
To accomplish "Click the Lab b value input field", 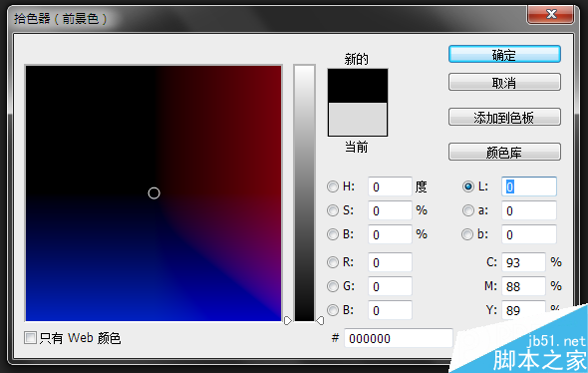I will tap(529, 234).
